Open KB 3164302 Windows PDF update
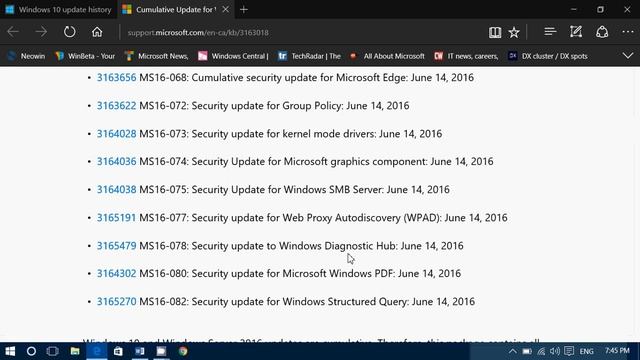640x360 pixels. pos(116,273)
